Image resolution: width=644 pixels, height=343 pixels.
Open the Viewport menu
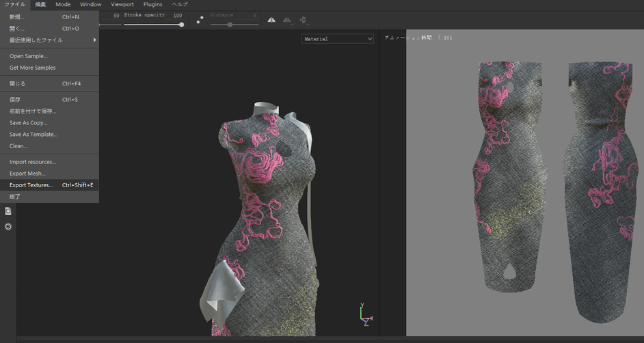122,5
